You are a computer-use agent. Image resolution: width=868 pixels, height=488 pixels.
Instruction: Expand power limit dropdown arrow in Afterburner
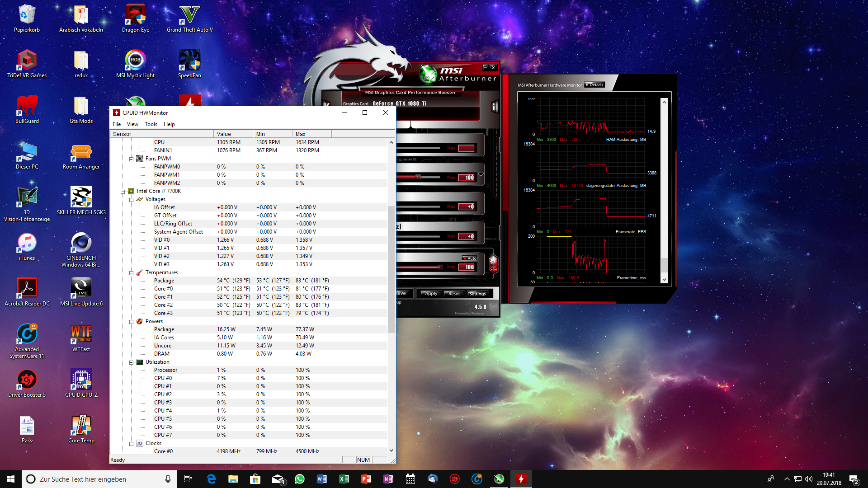(481, 174)
